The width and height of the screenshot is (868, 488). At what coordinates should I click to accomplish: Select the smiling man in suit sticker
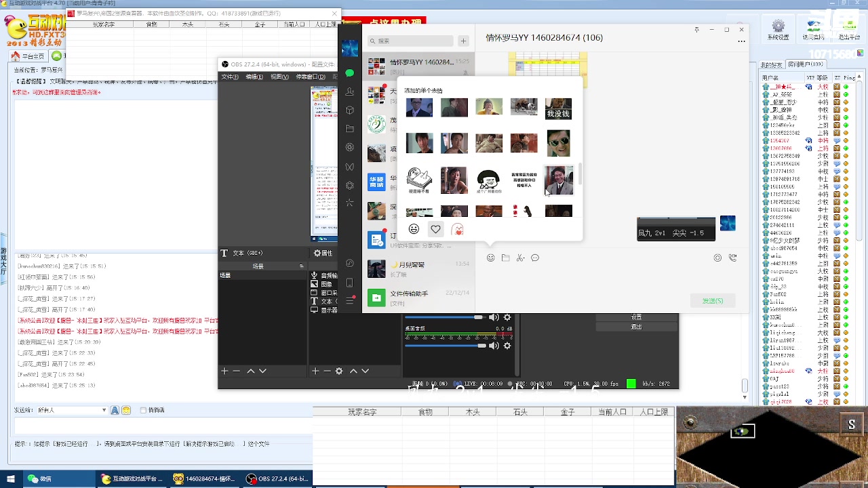pos(559,180)
